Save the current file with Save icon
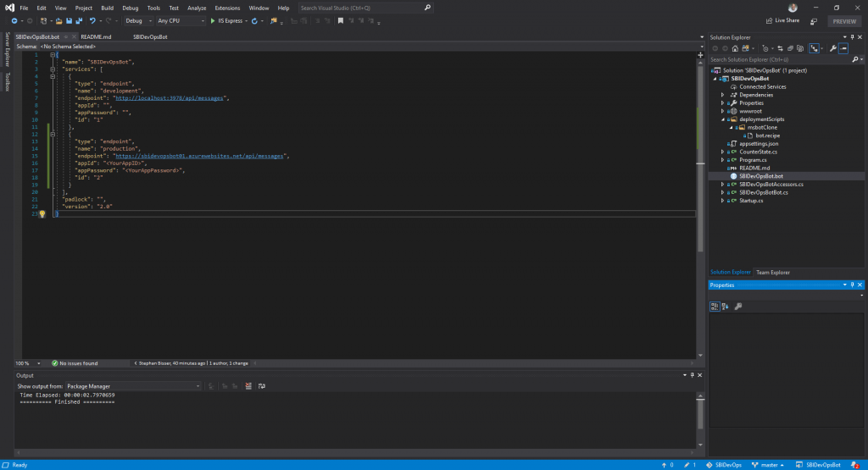This screenshot has height=470, width=868. [x=69, y=21]
